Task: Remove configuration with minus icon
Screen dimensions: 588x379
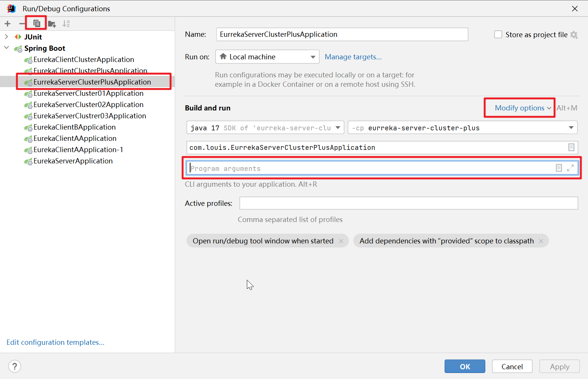Action: [x=22, y=24]
